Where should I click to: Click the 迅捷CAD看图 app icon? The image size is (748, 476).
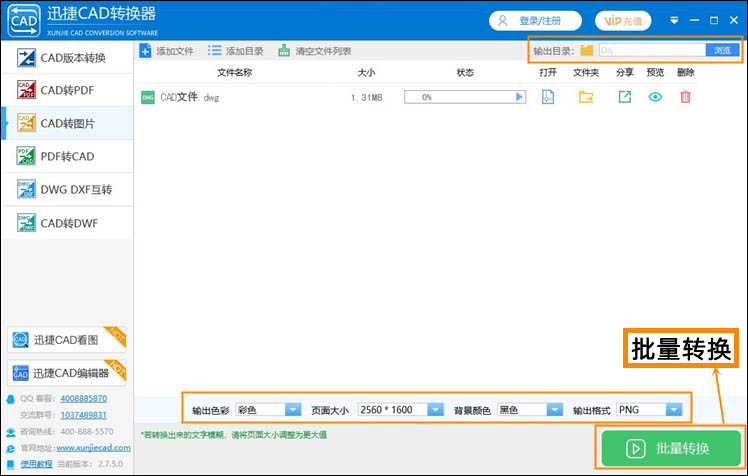(21, 340)
